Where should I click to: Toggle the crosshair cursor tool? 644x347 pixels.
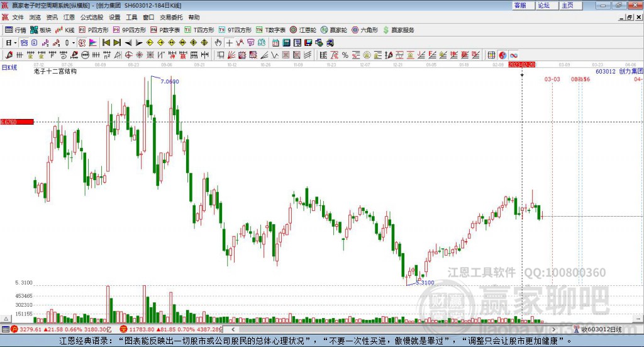click(229, 43)
